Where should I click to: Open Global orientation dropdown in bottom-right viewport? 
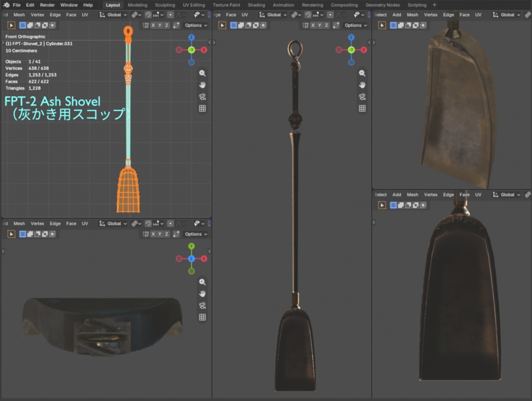pos(507,195)
